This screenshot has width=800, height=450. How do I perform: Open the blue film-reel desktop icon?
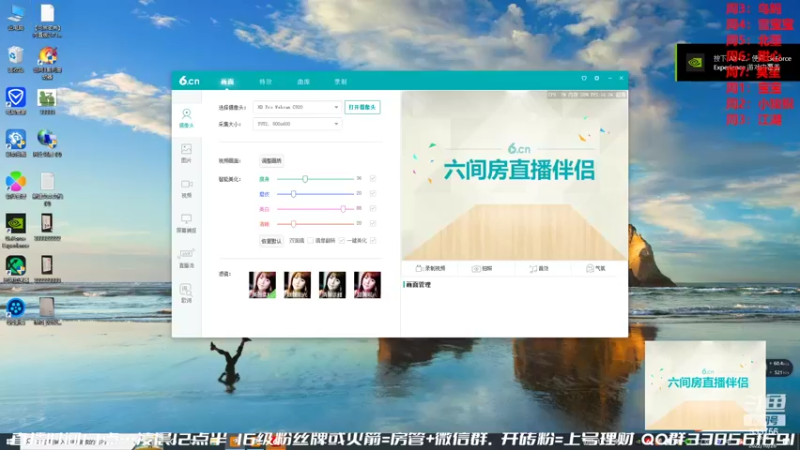[x=16, y=311]
